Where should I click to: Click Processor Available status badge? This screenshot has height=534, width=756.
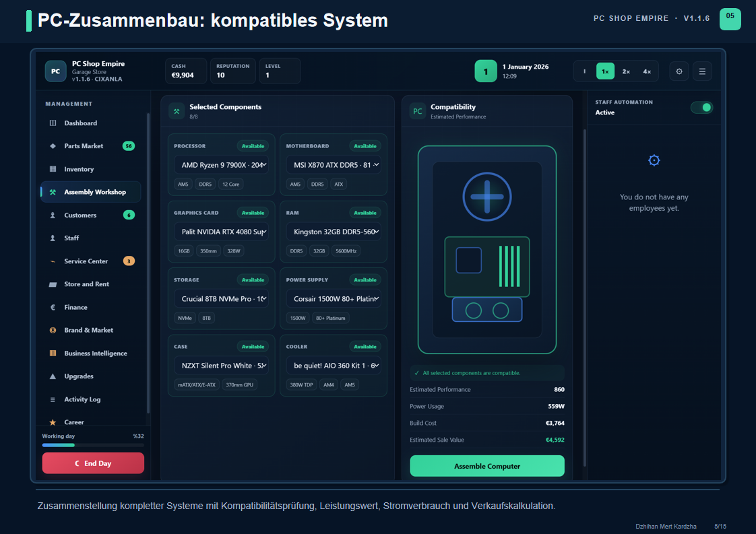(253, 146)
